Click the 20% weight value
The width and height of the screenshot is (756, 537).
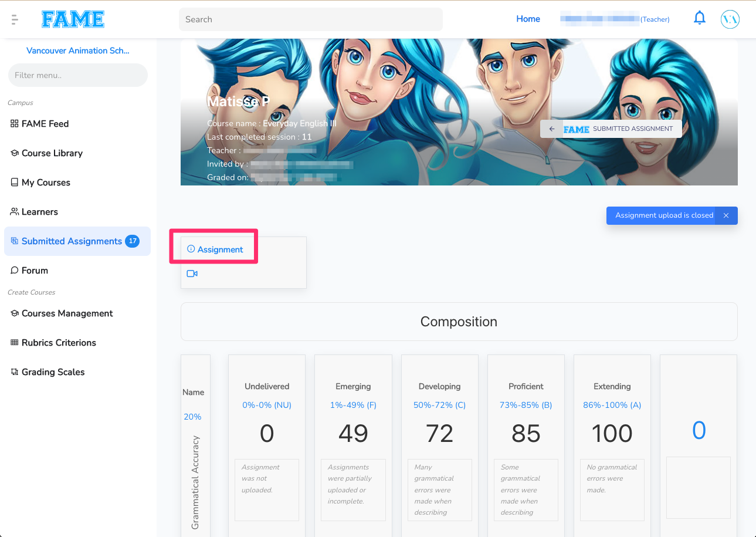[192, 417]
